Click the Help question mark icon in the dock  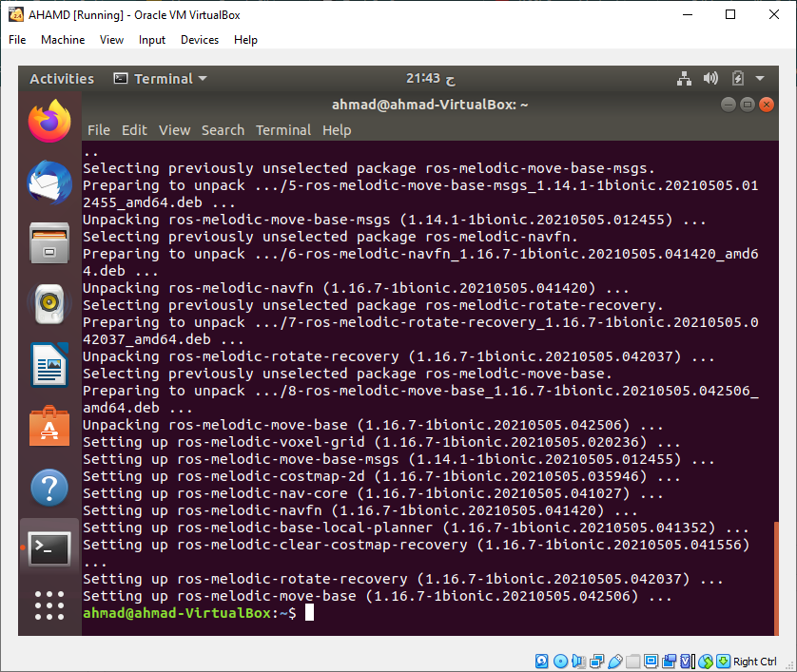click(x=49, y=487)
